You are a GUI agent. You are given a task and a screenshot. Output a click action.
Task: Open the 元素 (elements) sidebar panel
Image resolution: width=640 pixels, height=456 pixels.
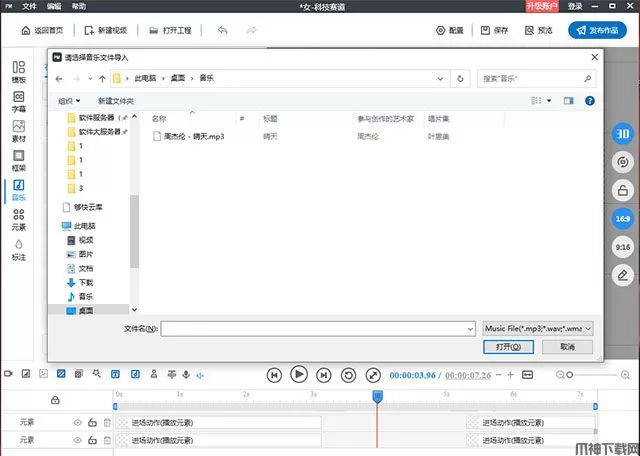18,218
